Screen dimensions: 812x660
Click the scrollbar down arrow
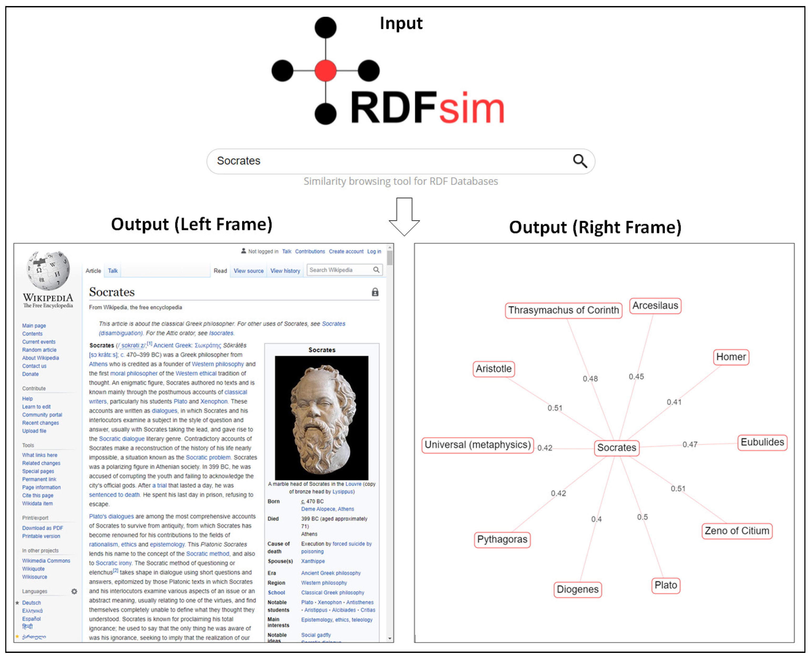click(x=390, y=638)
